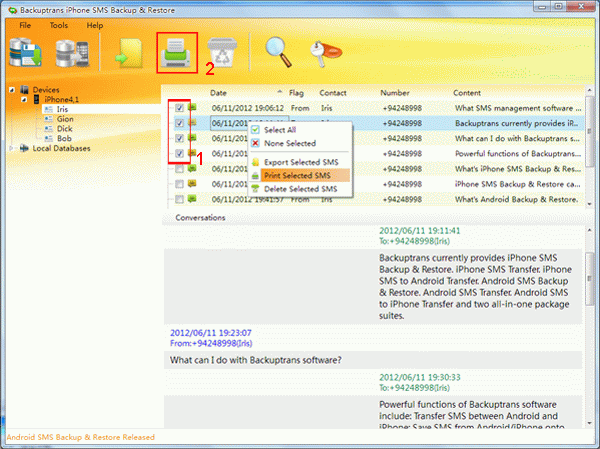Click message list scrollbar up arrow
The width and height of the screenshot is (600, 449).
[589, 90]
